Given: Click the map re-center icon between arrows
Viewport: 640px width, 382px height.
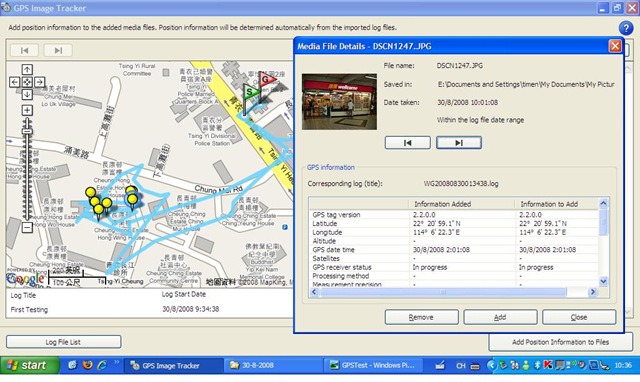Looking at the screenshot, I should coord(27,82).
